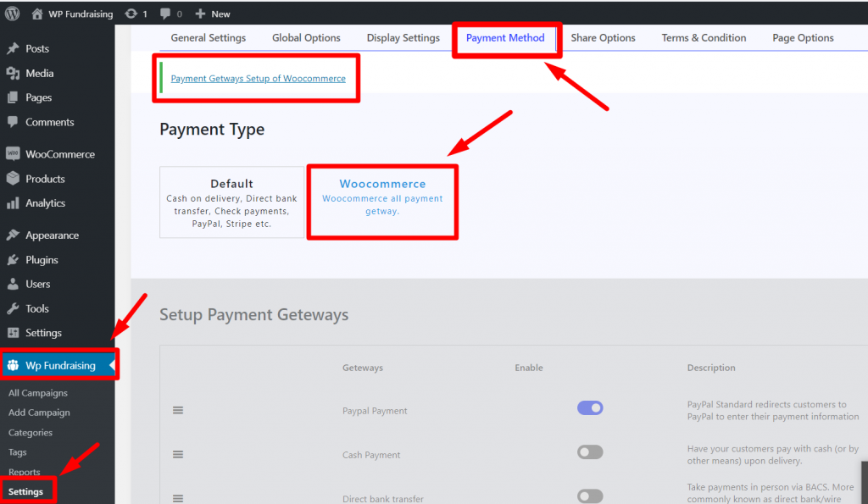Click the Pages icon in sidebar
The width and height of the screenshot is (868, 504).
click(13, 97)
